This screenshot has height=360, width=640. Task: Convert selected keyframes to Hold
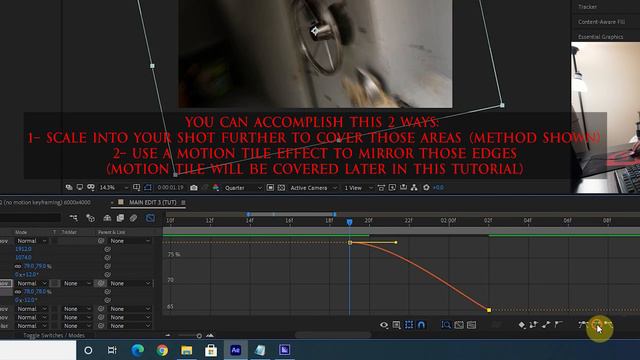pos(533,325)
